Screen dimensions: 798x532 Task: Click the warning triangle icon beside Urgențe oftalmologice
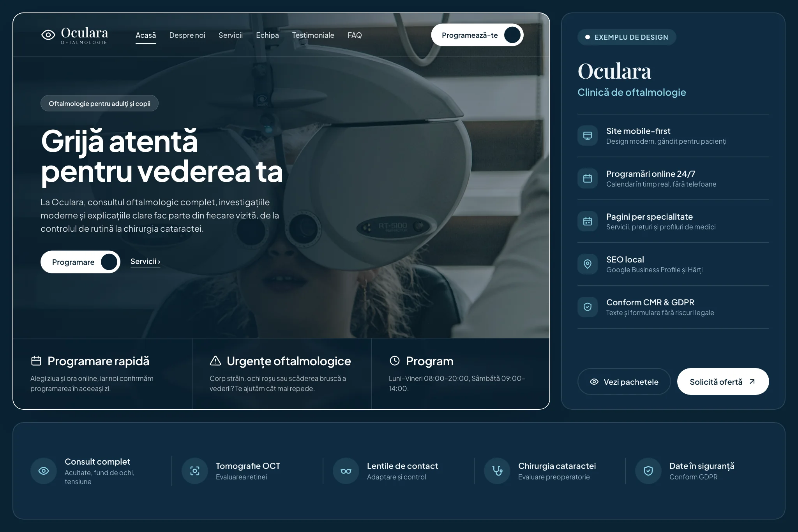(215, 361)
